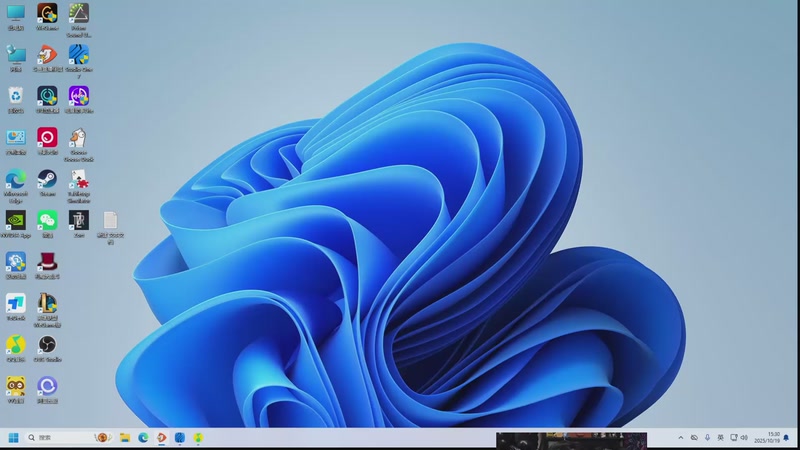Select the WeChat desktop shortcut
This screenshot has width=800, height=450.
click(x=47, y=221)
